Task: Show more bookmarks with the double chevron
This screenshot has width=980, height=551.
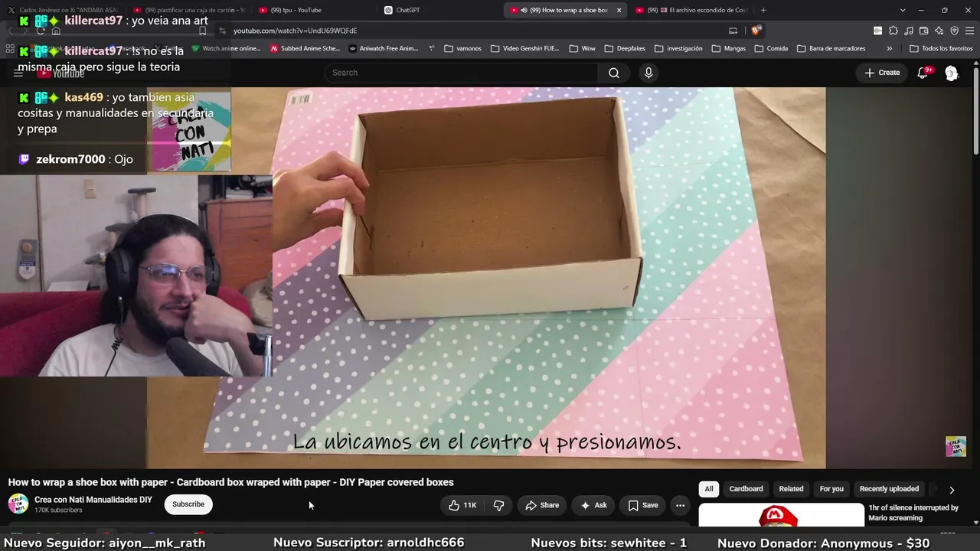Action: point(889,48)
